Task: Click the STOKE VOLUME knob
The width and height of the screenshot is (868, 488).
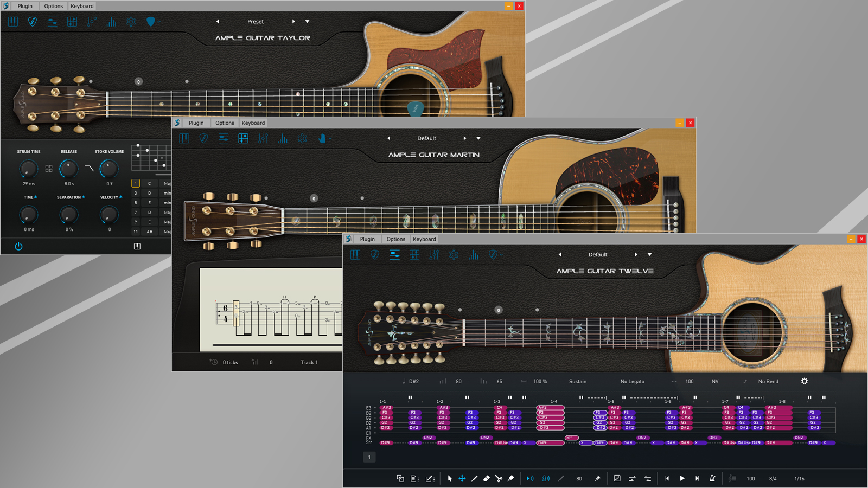Action: 109,169
